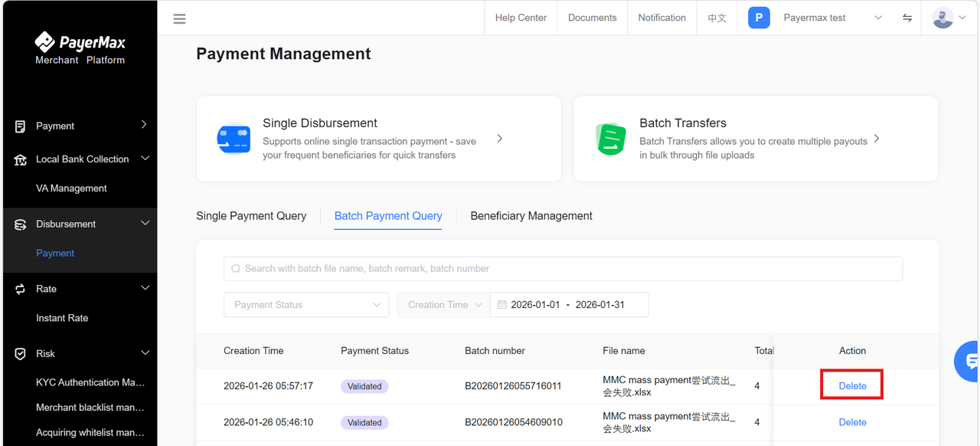980x446 pixels.
Task: Click the Rate exchange icon in sidebar
Action: point(19,288)
